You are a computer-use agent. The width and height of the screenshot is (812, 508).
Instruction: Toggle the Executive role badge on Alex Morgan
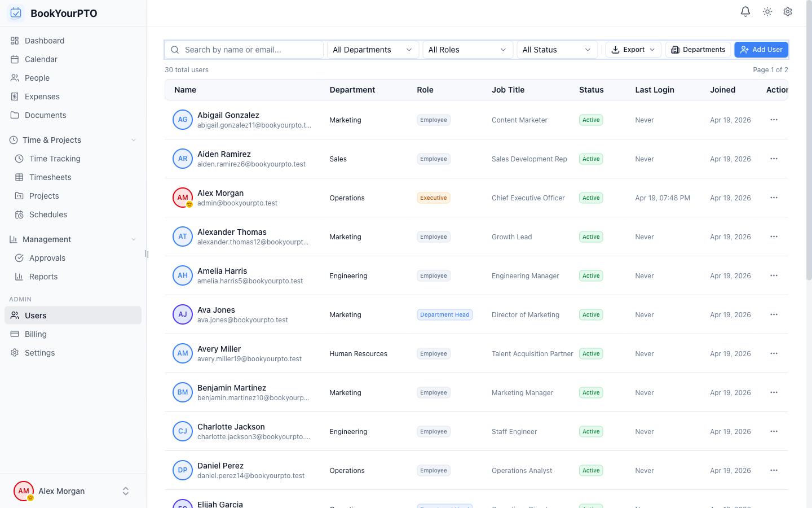433,198
